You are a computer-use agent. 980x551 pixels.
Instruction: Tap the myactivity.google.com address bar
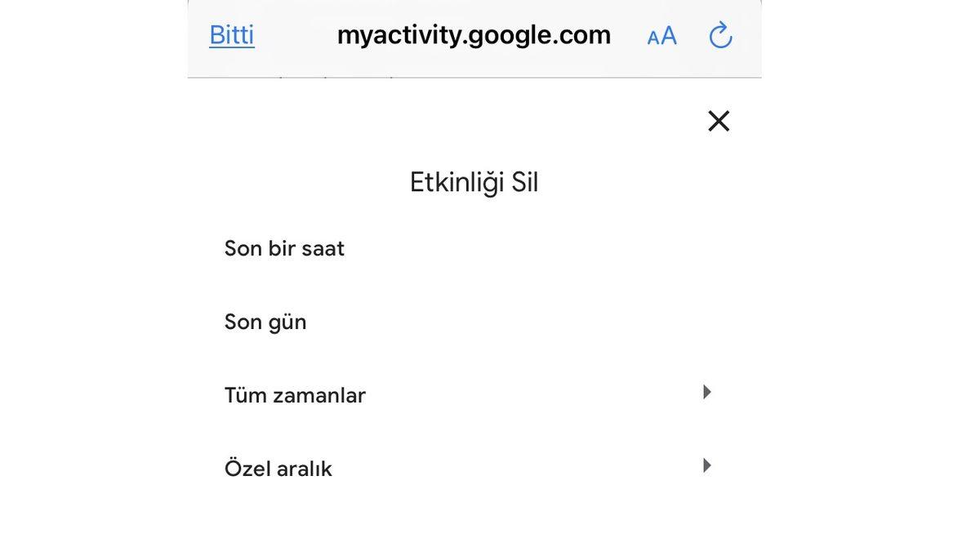474,34
